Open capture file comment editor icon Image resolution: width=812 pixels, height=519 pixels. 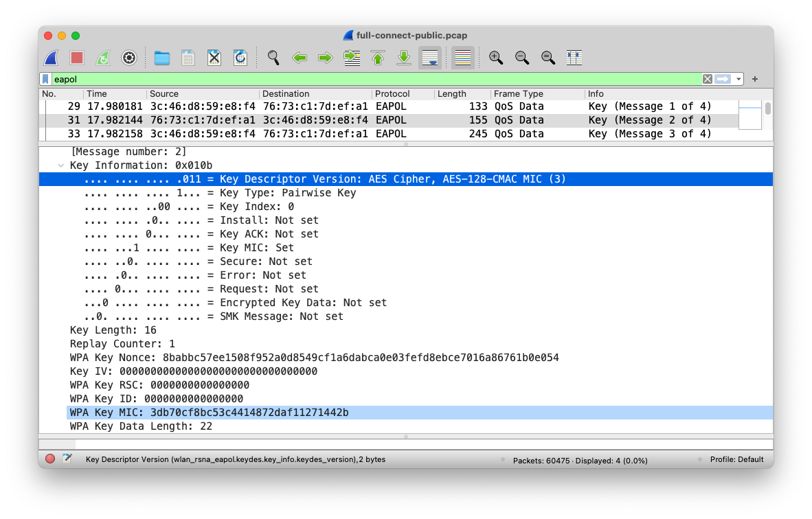pos(67,459)
